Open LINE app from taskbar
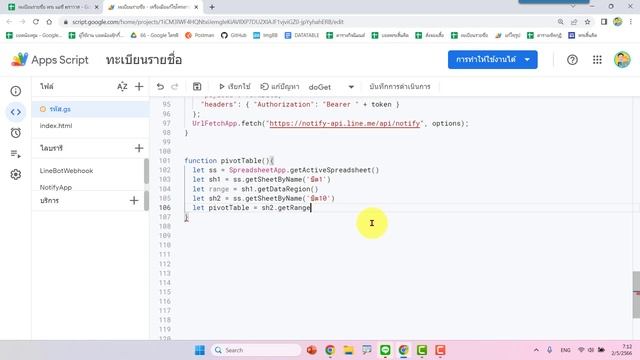This screenshot has width=640, height=360. (385, 350)
